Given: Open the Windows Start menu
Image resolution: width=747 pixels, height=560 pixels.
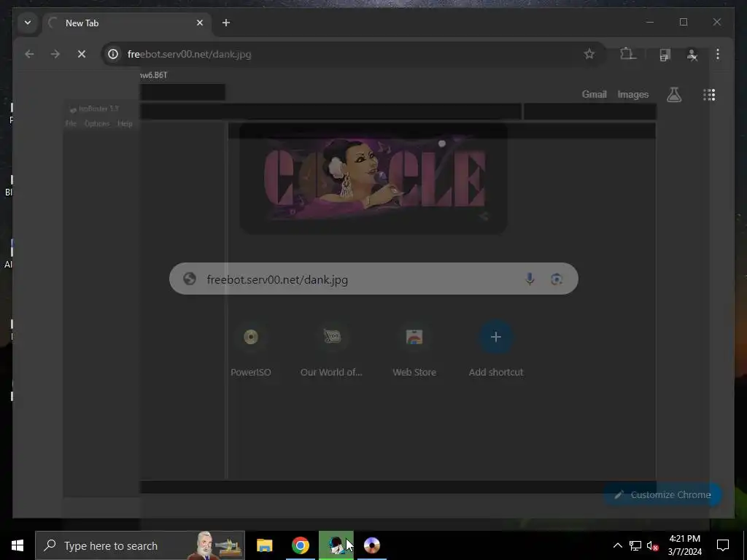Looking at the screenshot, I should tap(18, 545).
